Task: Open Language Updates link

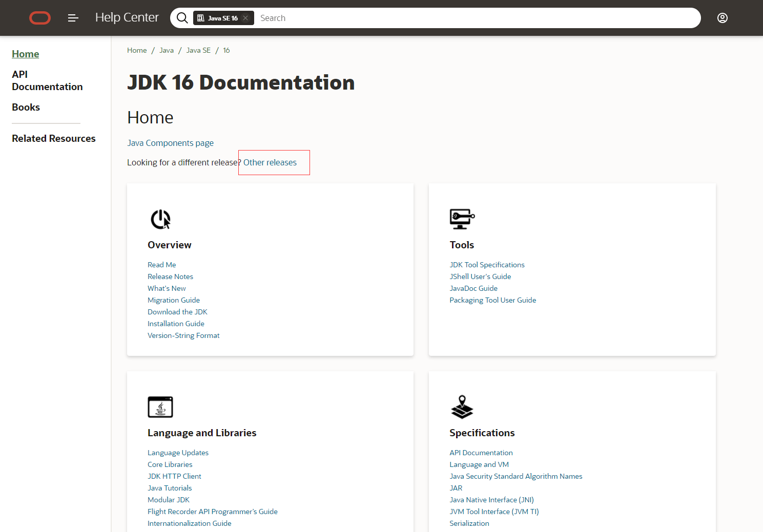Action: [178, 453]
